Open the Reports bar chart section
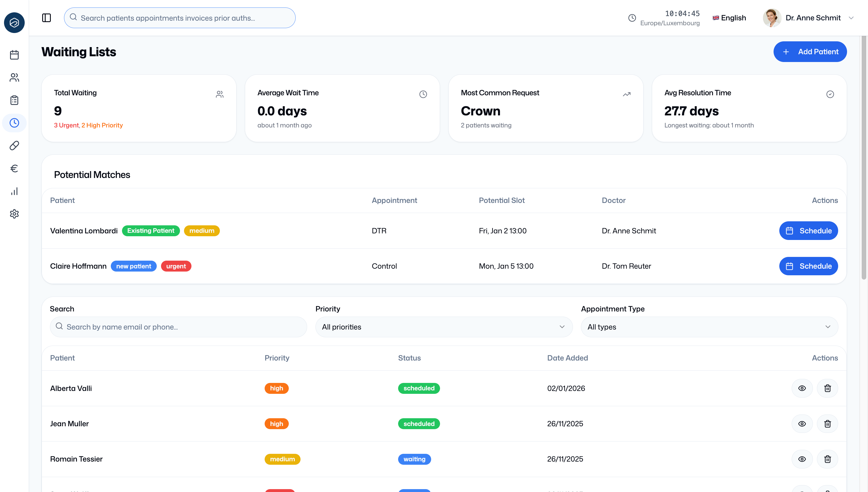 14,191
